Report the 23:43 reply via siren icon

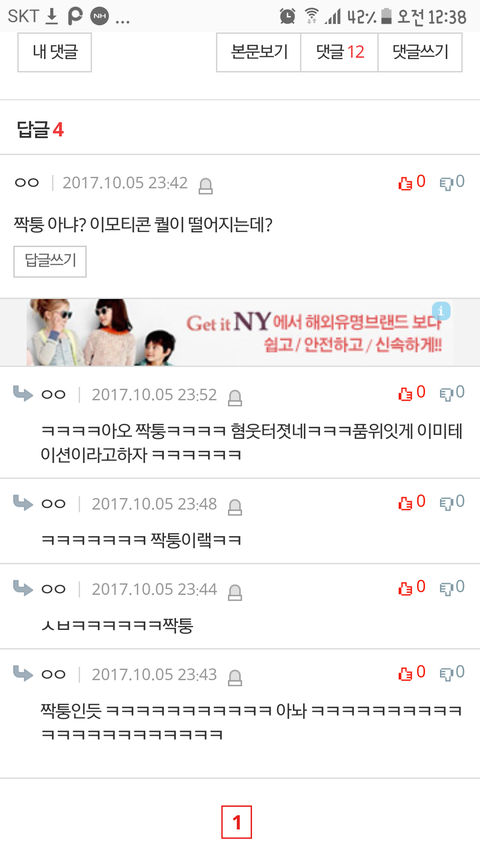[x=235, y=678]
